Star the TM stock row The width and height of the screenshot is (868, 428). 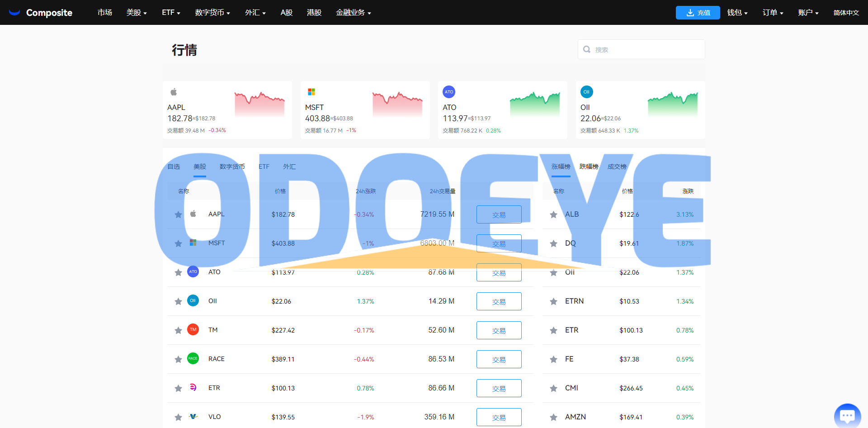[178, 330]
